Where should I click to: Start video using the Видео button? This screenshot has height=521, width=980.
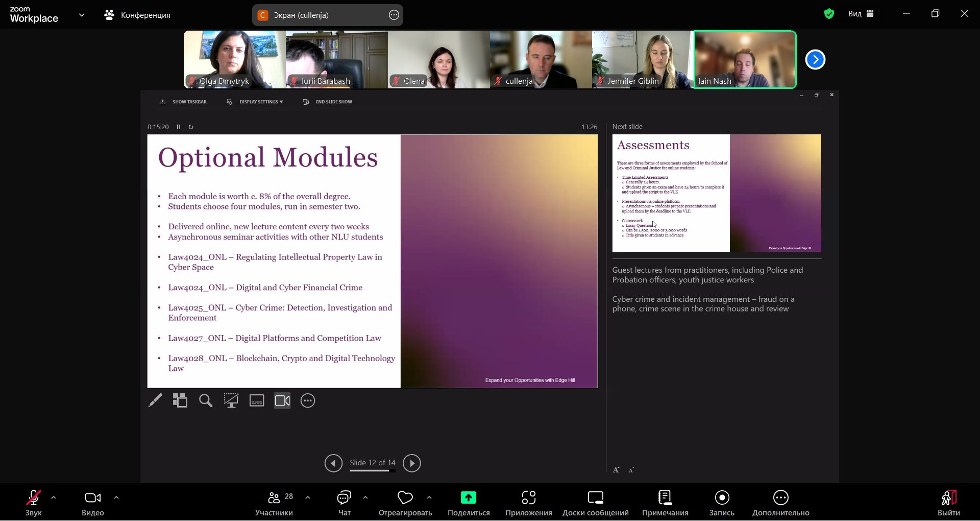pyautogui.click(x=93, y=503)
